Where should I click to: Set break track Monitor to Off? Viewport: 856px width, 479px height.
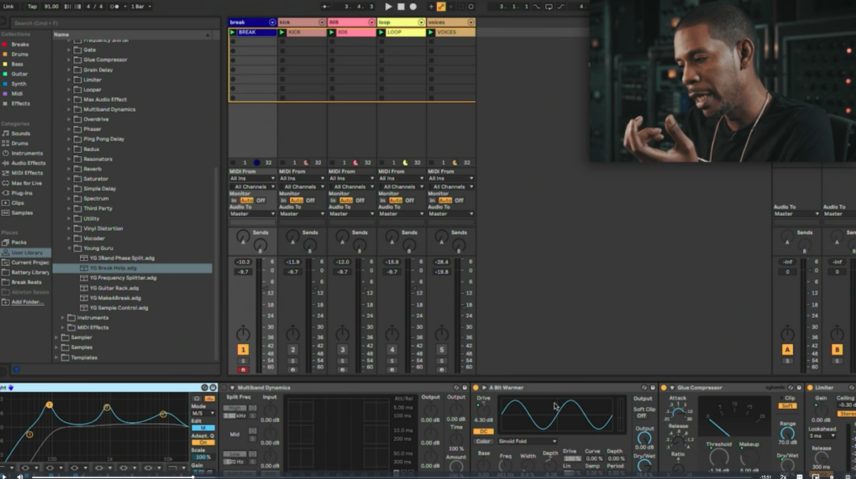(262, 200)
